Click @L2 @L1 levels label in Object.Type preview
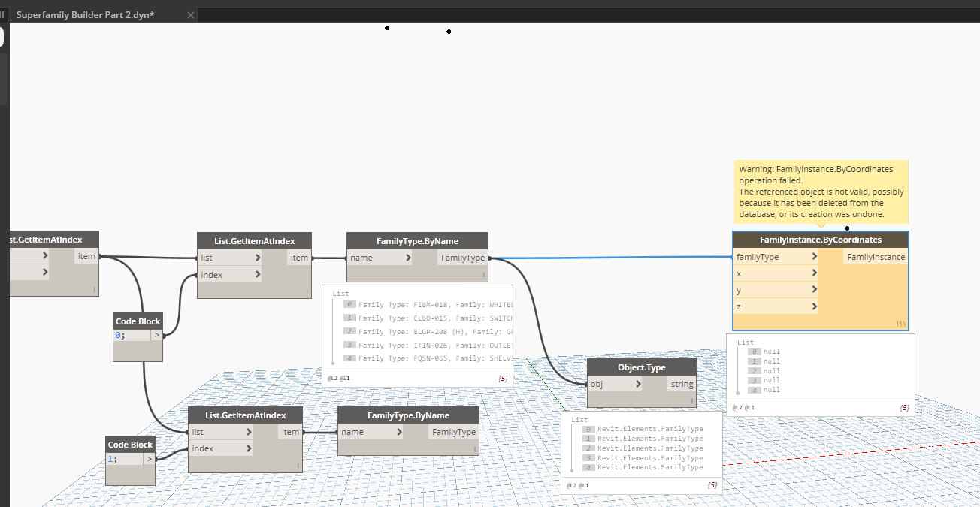The width and height of the screenshot is (980, 507). point(578,485)
